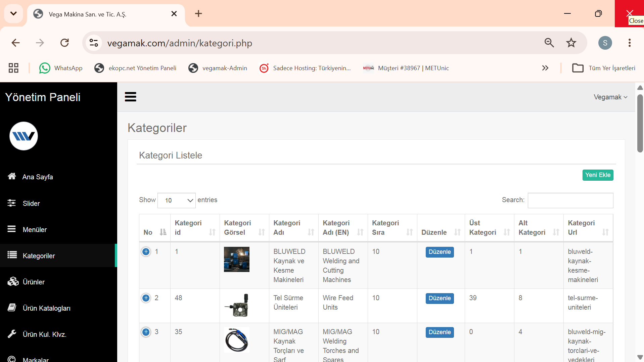The image size is (644, 362).
Task: Open Ürün Katalogları book icon
Action: [x=12, y=308]
